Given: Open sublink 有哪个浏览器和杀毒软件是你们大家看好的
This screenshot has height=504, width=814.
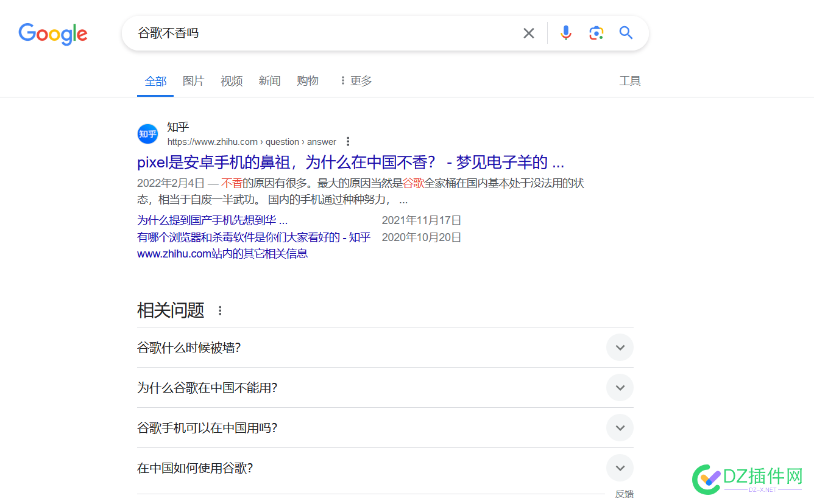Looking at the screenshot, I should (253, 237).
